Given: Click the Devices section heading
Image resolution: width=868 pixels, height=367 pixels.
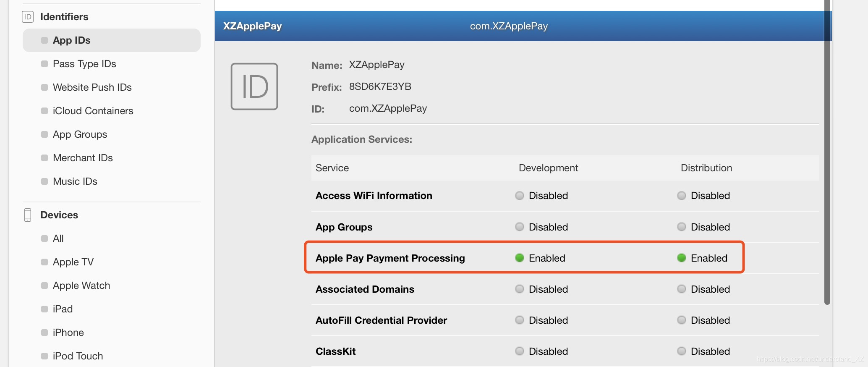Looking at the screenshot, I should (x=59, y=215).
